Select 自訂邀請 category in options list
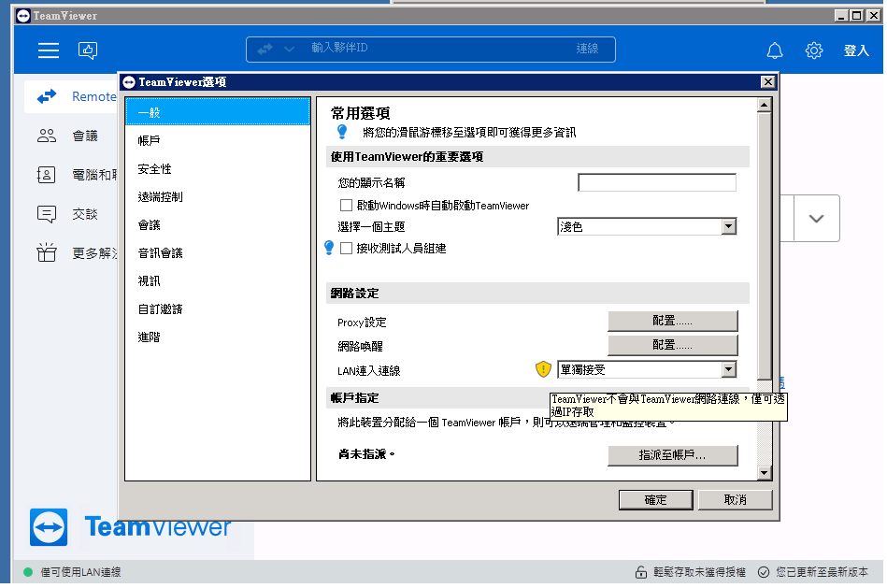This screenshot has width=887, height=588. [218, 309]
